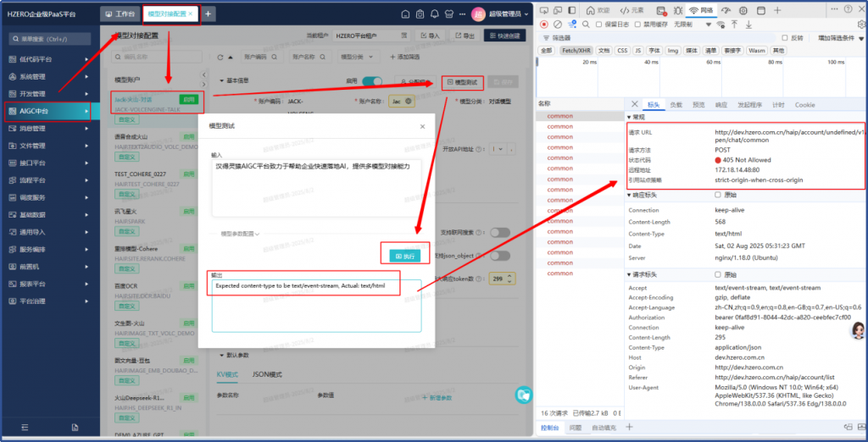Click the 执行 button
The image size is (868, 442).
[x=401, y=255]
